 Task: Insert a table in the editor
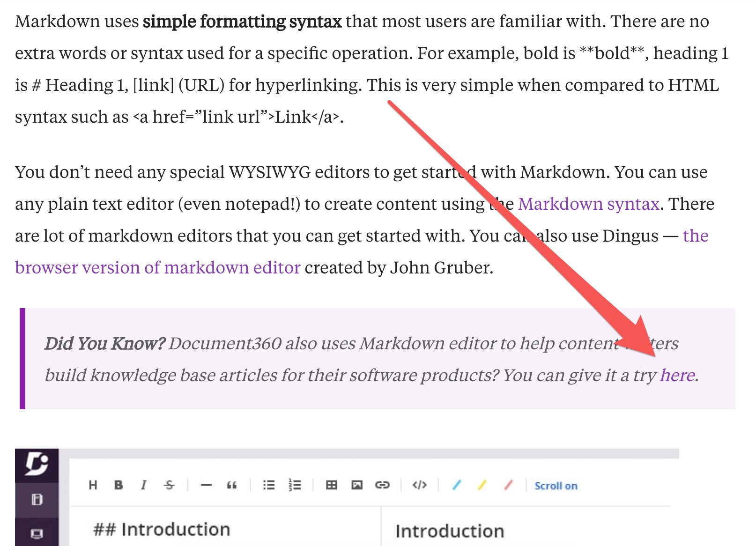pyautogui.click(x=332, y=485)
